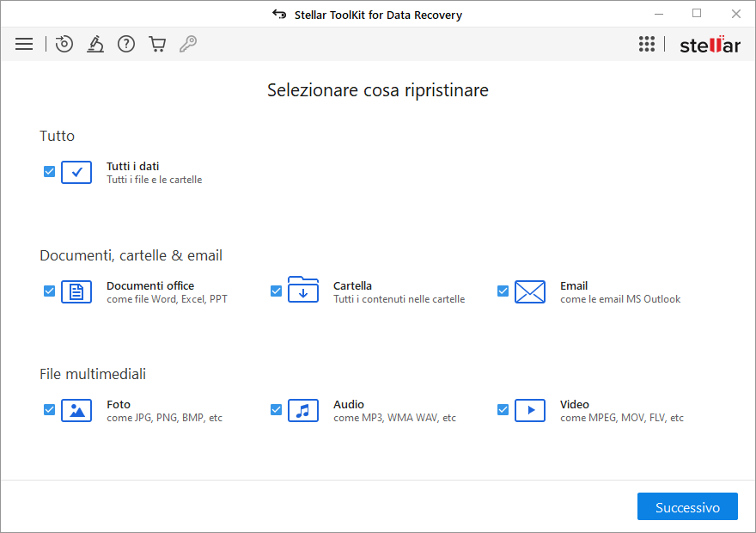Click the 'Audio' label
The width and height of the screenshot is (756, 533).
[349, 405]
